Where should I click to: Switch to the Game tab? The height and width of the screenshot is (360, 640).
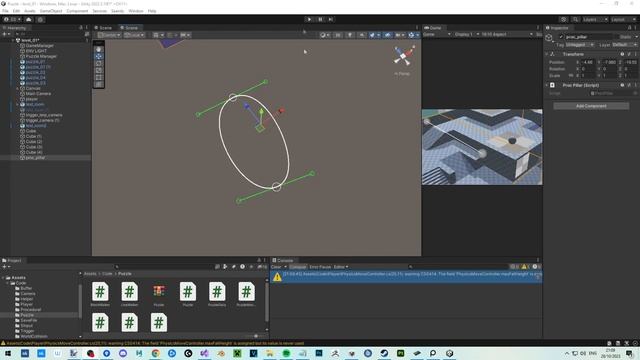coord(433,28)
